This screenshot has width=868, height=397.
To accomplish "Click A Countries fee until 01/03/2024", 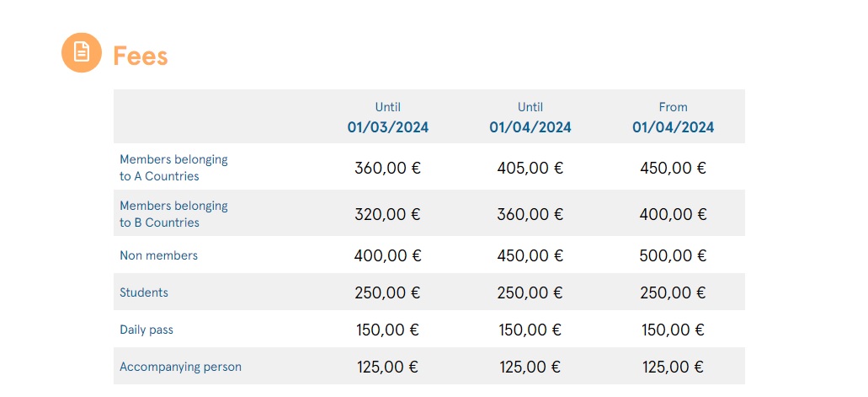I will pos(388,168).
